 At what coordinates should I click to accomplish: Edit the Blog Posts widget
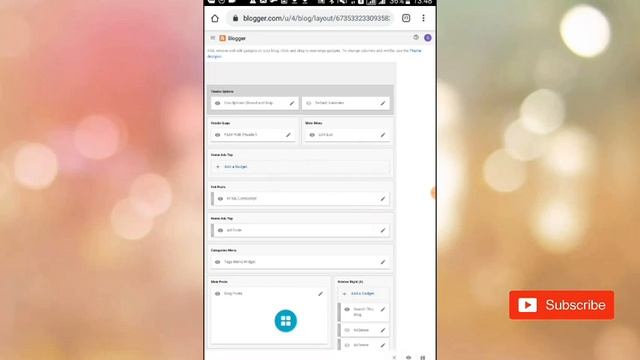(320, 293)
